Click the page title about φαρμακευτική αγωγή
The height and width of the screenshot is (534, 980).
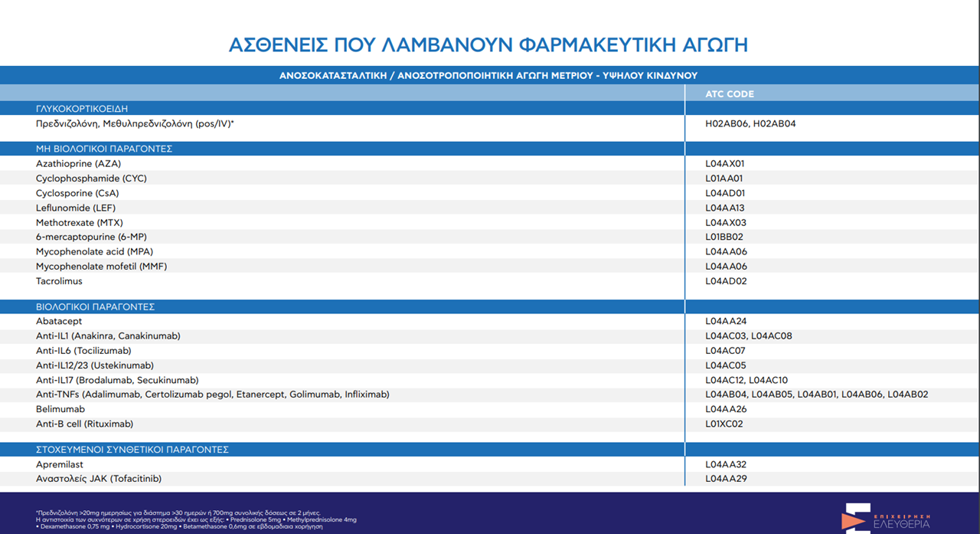[x=488, y=44]
